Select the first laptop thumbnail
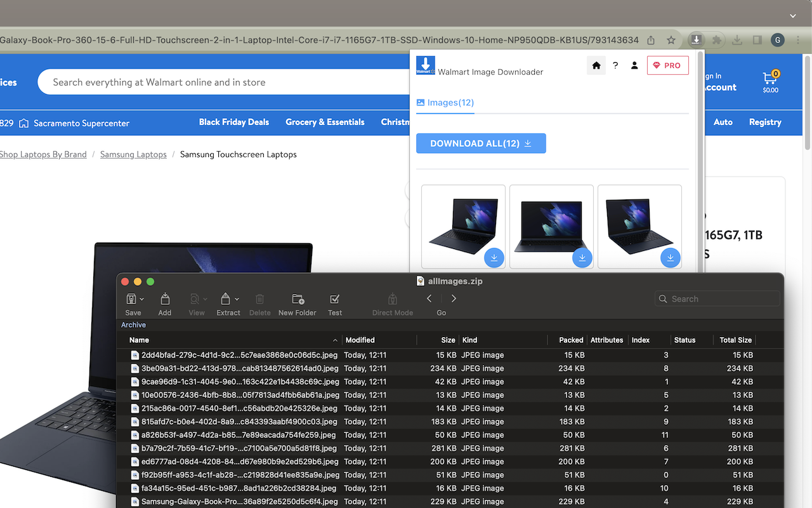 463,226
